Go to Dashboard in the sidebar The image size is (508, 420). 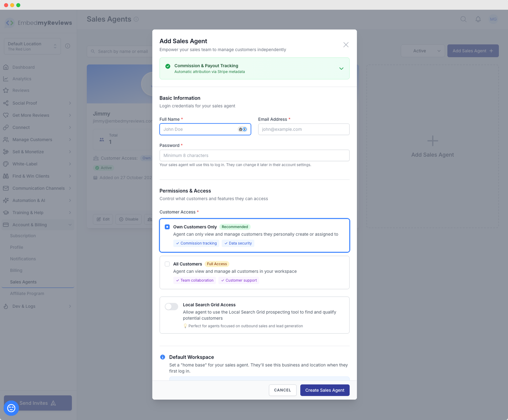(x=23, y=67)
